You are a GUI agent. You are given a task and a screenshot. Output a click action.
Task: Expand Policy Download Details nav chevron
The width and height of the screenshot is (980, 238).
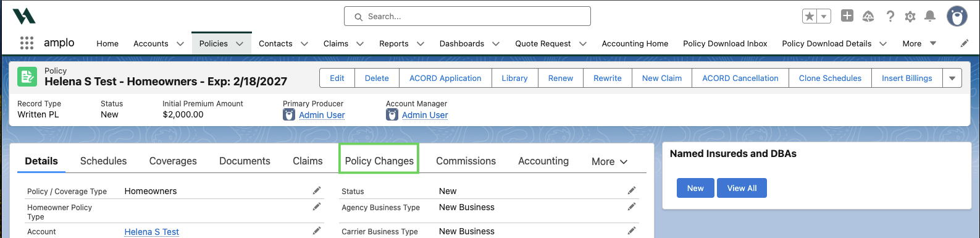pyautogui.click(x=883, y=44)
